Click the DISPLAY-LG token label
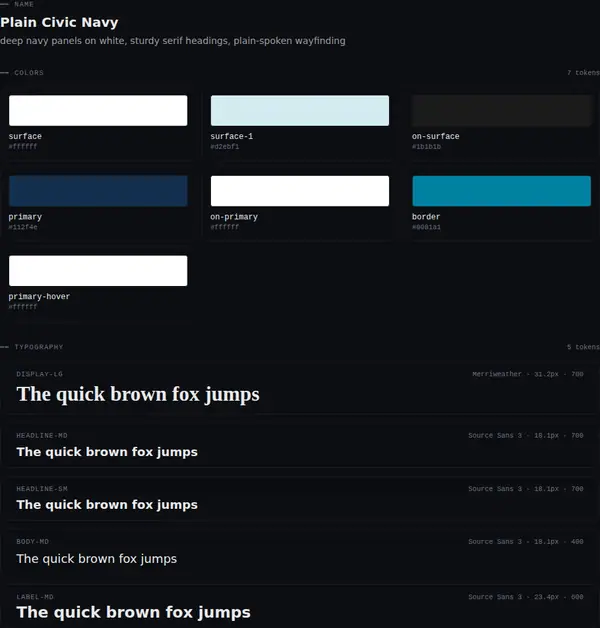 click(x=39, y=374)
